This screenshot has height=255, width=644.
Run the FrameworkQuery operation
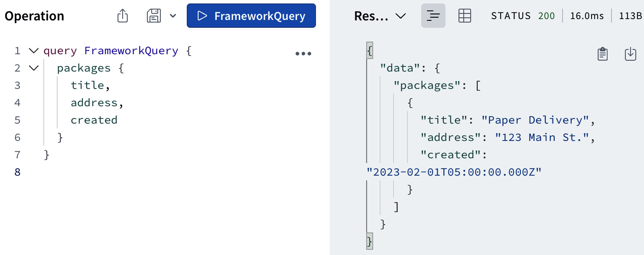[251, 16]
